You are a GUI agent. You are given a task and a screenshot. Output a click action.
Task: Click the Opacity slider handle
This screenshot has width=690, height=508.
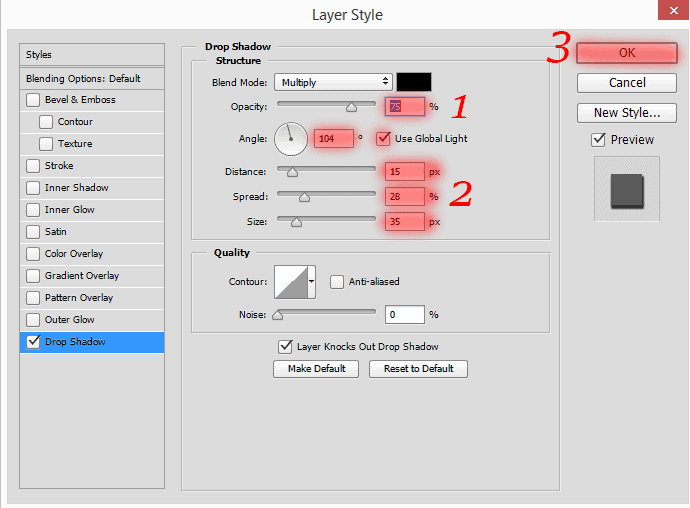351,107
